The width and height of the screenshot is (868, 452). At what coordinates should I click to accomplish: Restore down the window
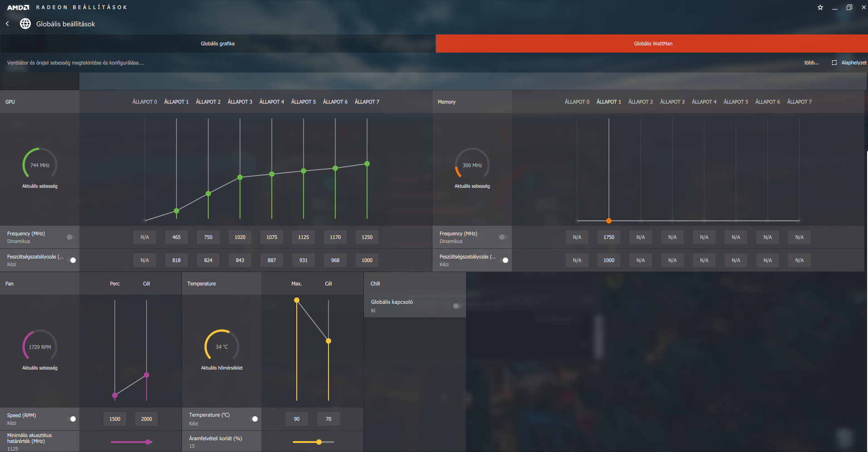(849, 7)
